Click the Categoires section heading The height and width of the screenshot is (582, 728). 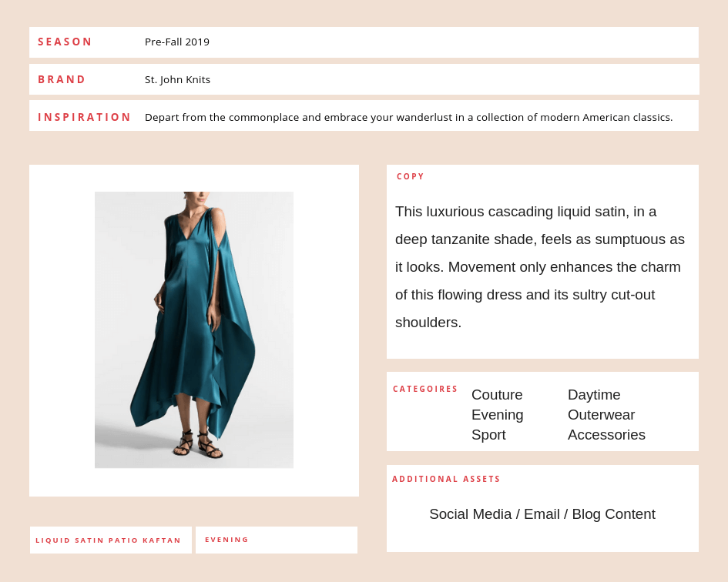coord(425,390)
